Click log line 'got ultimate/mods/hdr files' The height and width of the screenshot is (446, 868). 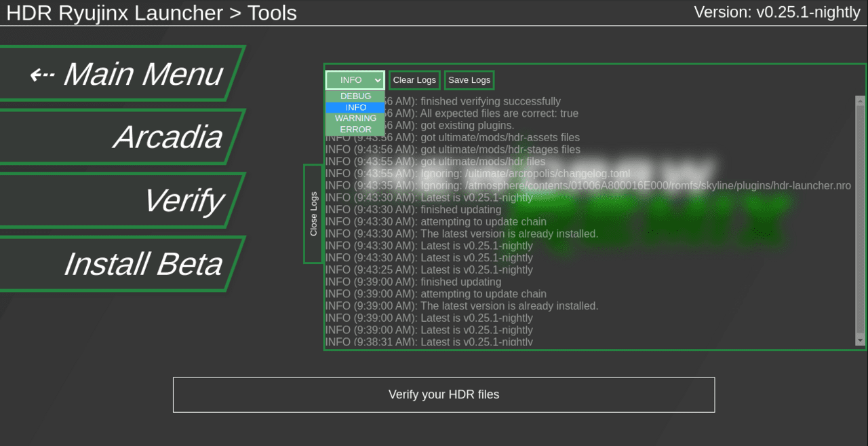[435, 162]
